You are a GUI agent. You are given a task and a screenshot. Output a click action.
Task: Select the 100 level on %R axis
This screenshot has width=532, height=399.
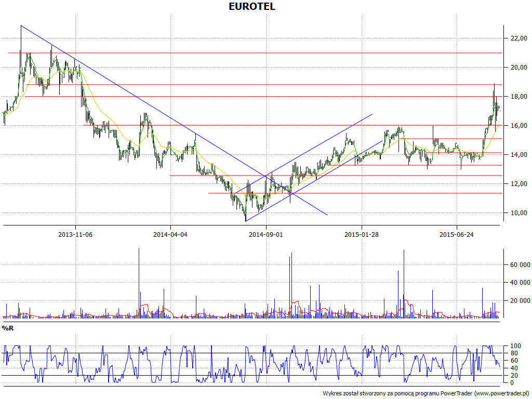(516, 346)
